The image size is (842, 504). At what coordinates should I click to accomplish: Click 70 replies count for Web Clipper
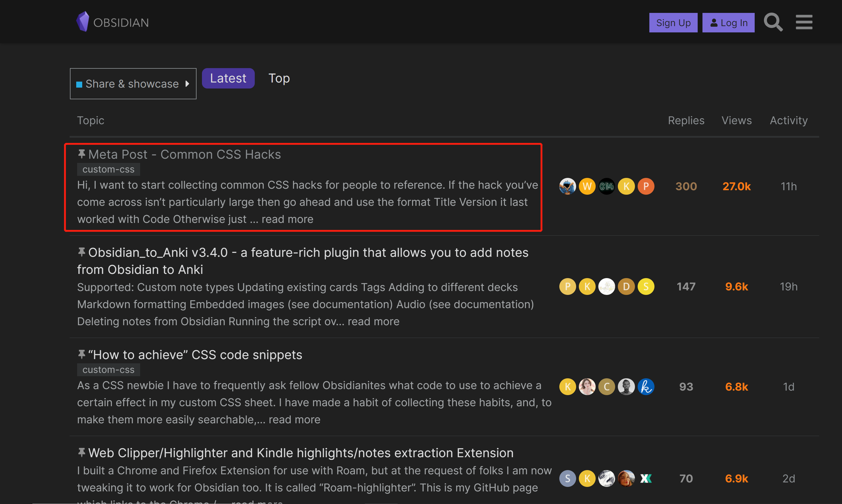click(686, 478)
